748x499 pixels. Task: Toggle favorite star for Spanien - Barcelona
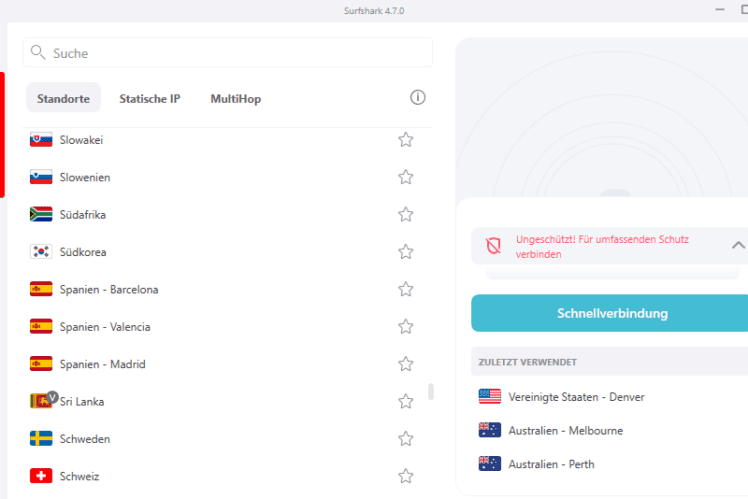coord(405,289)
